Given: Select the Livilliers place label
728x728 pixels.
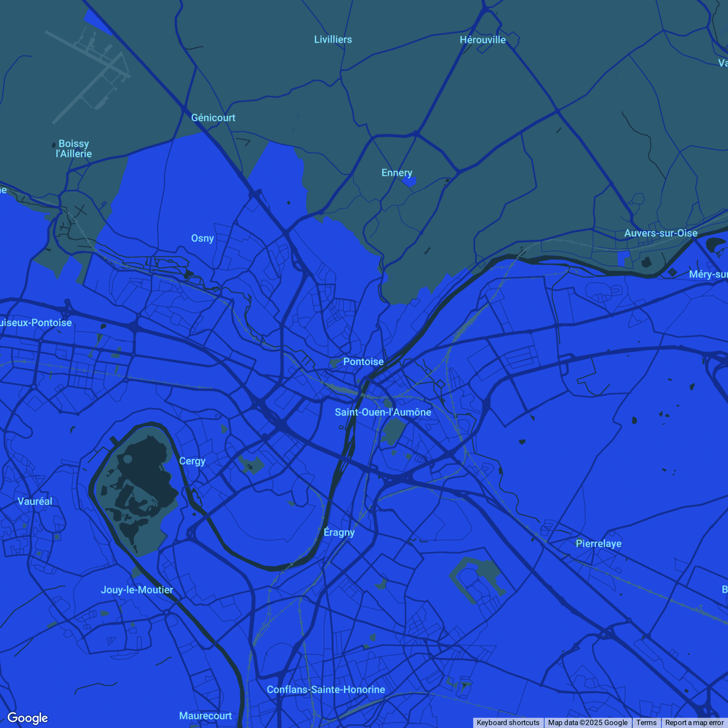Looking at the screenshot, I should click(333, 40).
